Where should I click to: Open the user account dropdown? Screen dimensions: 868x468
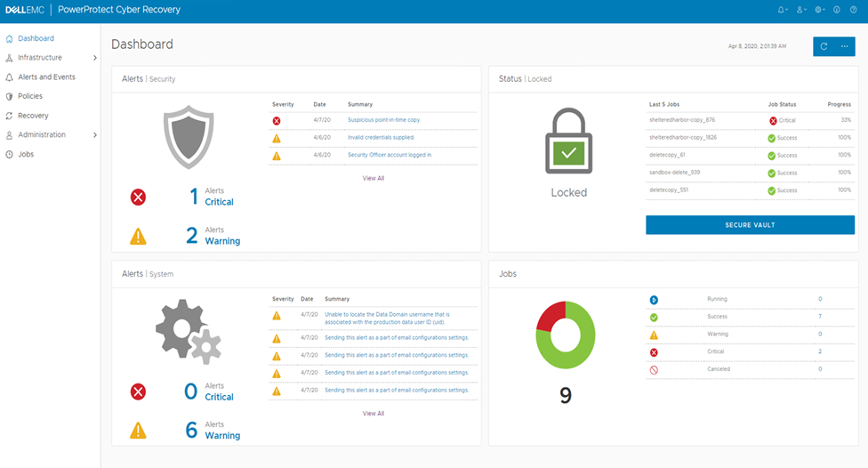(800, 10)
